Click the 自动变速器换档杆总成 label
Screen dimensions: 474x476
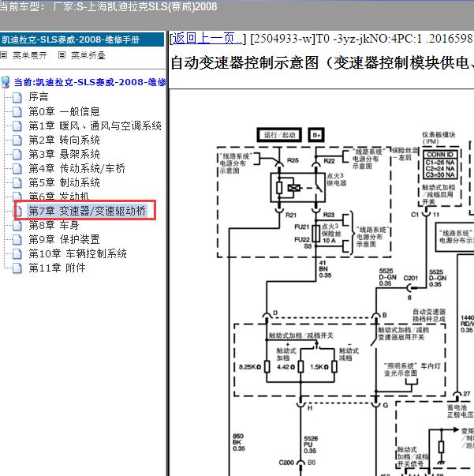pyautogui.click(x=429, y=316)
